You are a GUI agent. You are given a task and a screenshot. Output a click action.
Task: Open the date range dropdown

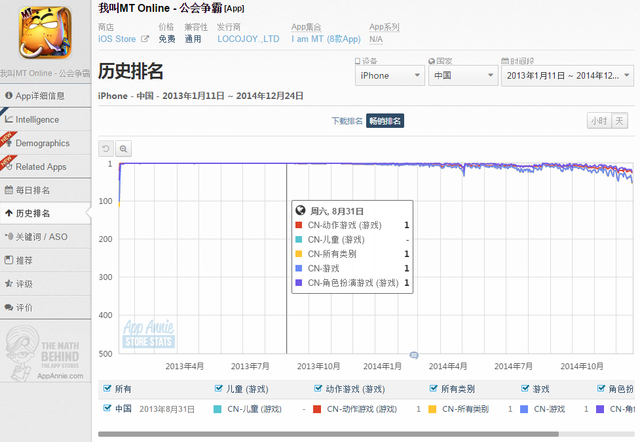click(x=567, y=76)
